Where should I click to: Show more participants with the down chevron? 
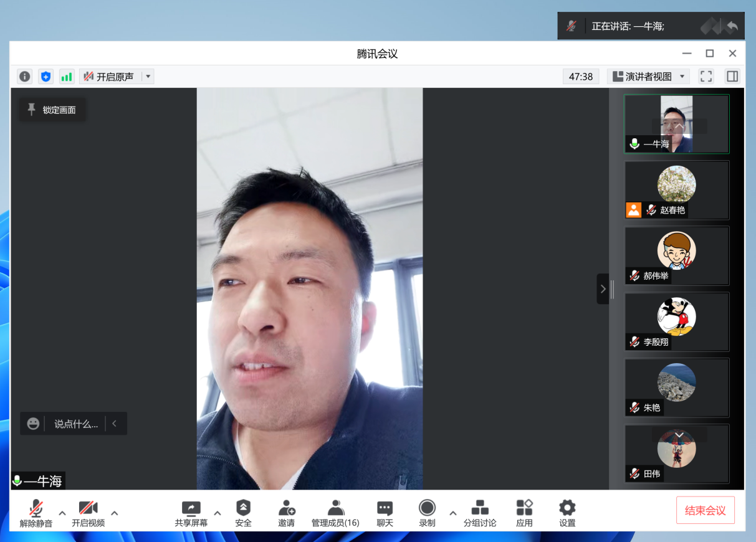[x=679, y=435]
